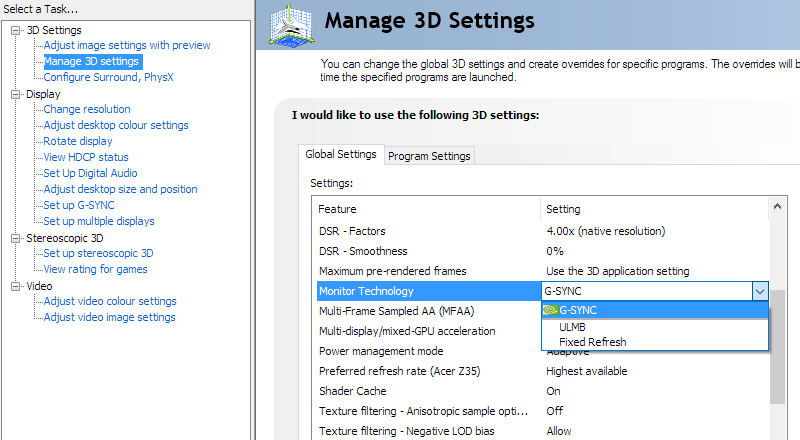The height and width of the screenshot is (440, 800).
Task: Open Set up G-SYNC page
Action: 79,205
